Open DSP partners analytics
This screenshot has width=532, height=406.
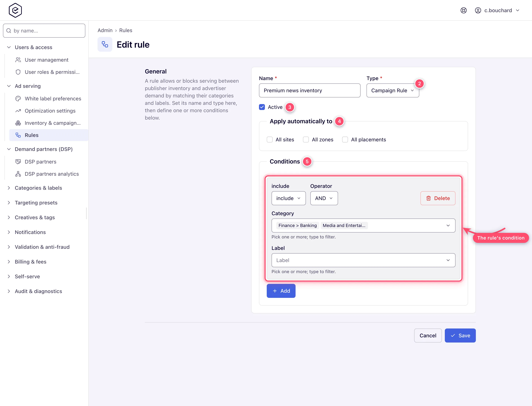coord(48,174)
